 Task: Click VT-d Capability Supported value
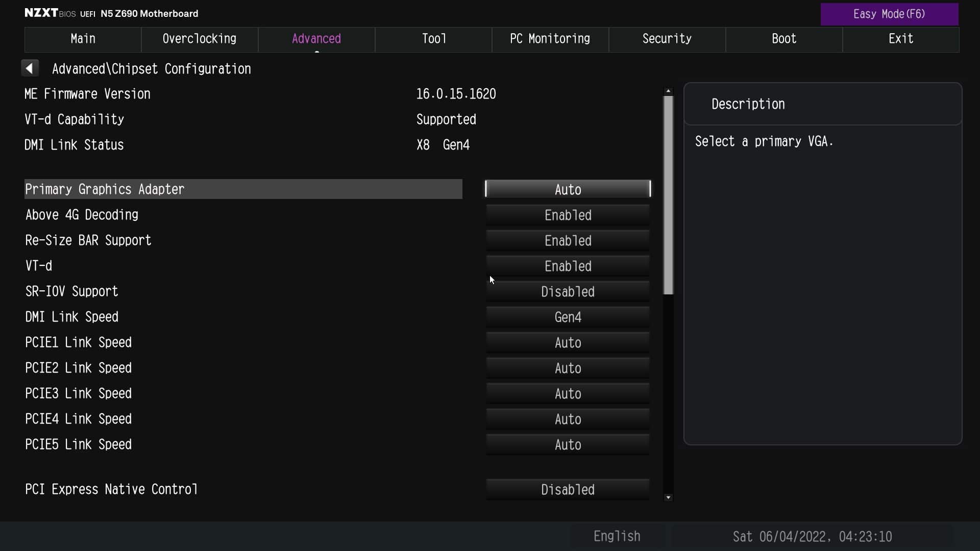(446, 119)
